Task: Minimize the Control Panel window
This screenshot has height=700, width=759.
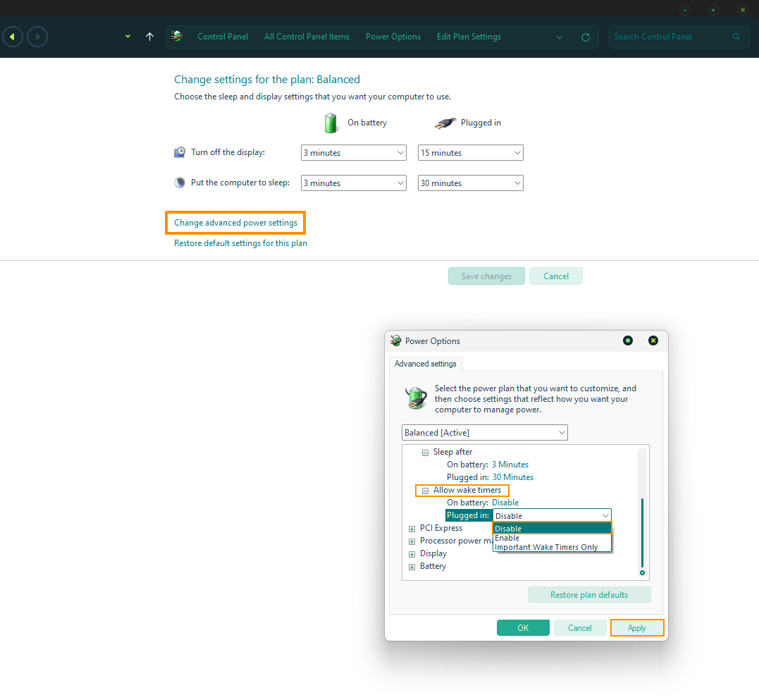Action: coord(684,10)
